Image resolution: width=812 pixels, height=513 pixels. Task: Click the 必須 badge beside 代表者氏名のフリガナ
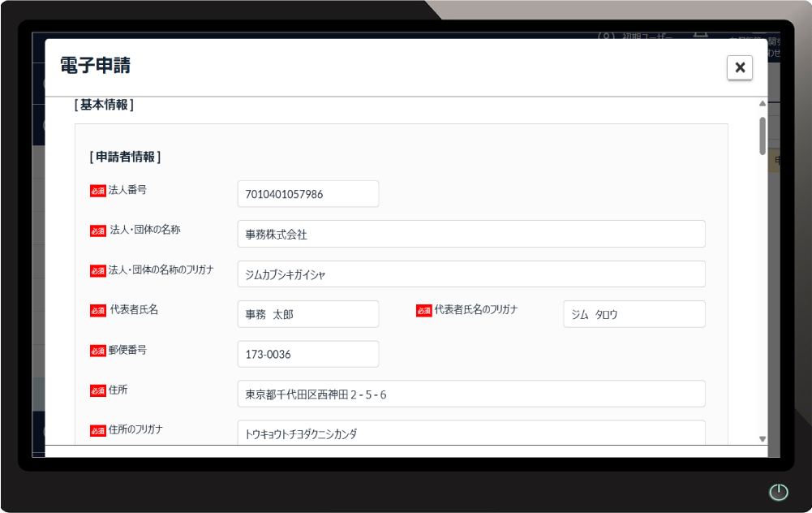[423, 311]
